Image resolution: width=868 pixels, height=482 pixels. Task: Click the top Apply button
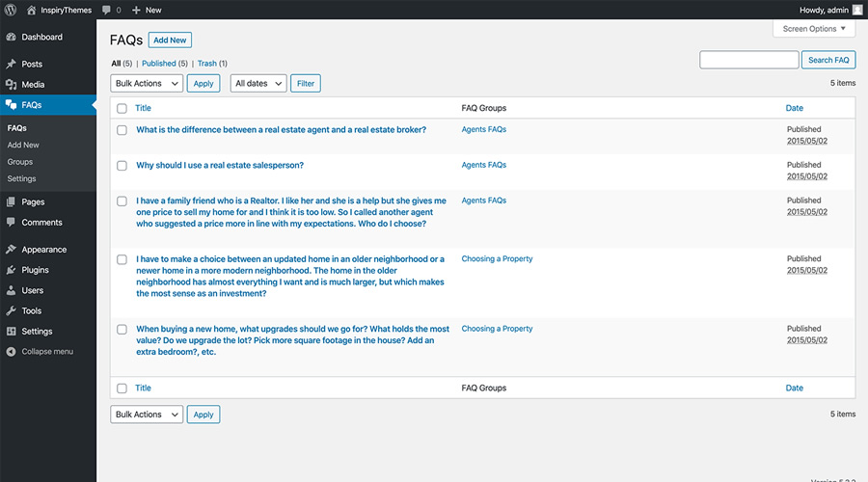pos(203,84)
